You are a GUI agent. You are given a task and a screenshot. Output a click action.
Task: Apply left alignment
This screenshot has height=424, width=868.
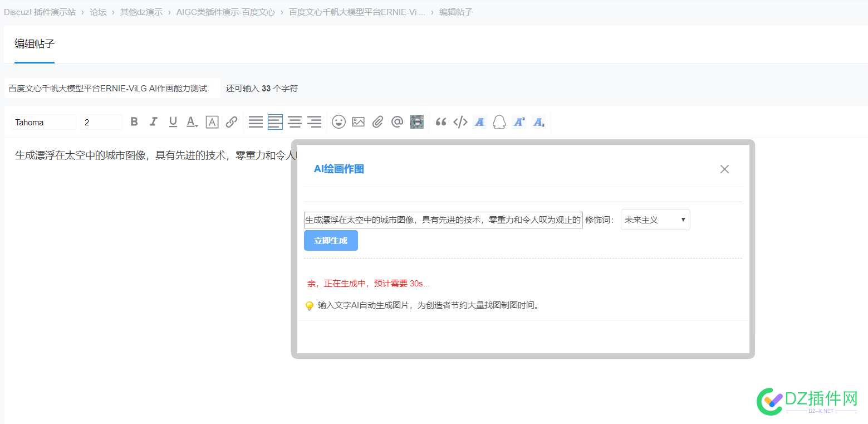click(275, 122)
